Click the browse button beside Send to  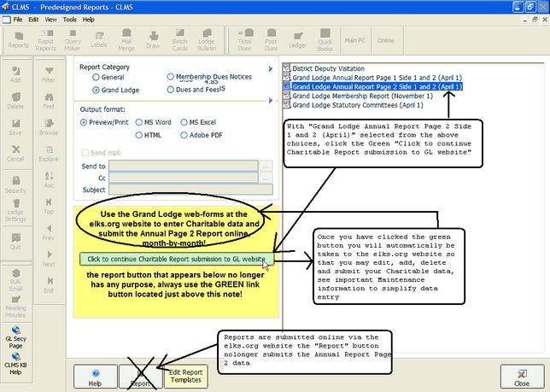pyautogui.click(x=266, y=166)
